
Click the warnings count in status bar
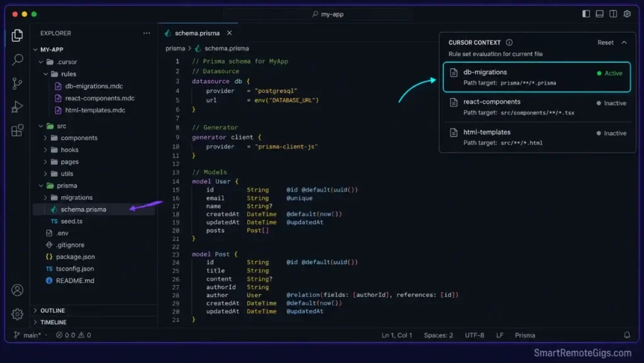click(x=85, y=335)
